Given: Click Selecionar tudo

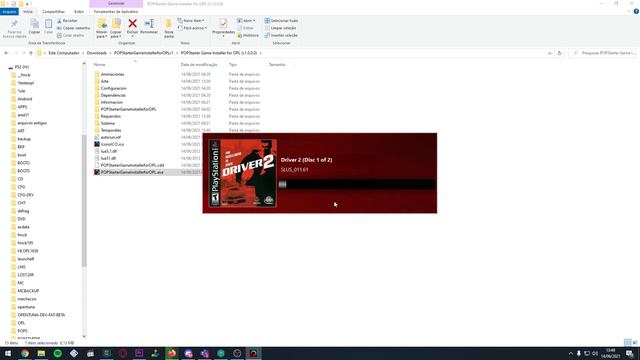Looking at the screenshot, I should [281, 20].
